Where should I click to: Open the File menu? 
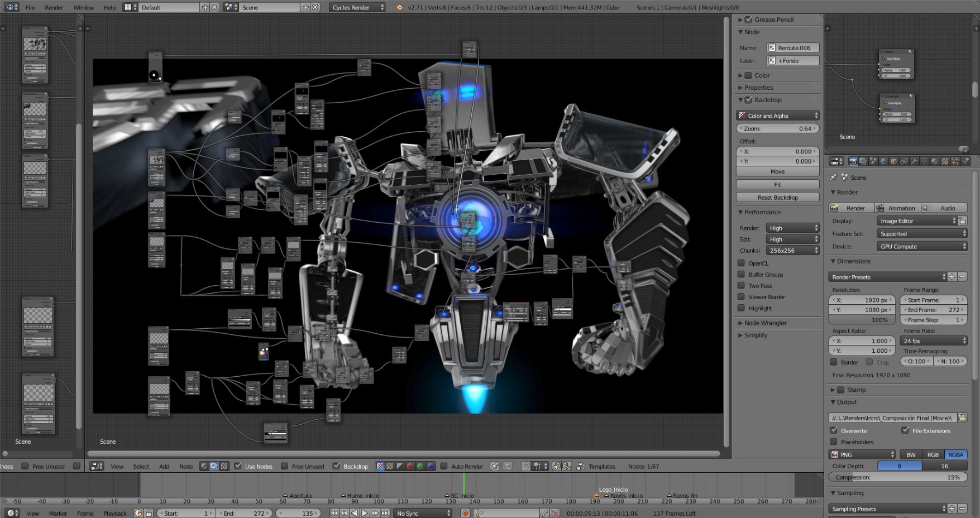tap(30, 7)
